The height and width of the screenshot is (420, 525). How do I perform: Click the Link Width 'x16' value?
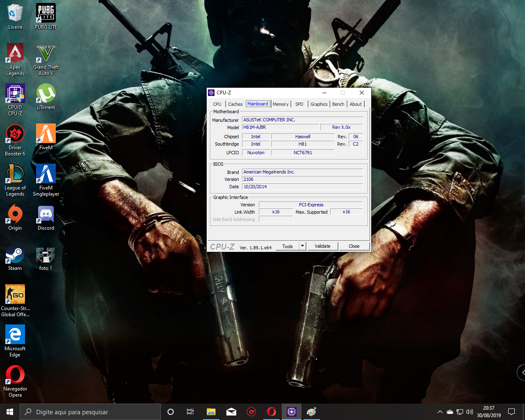(276, 212)
